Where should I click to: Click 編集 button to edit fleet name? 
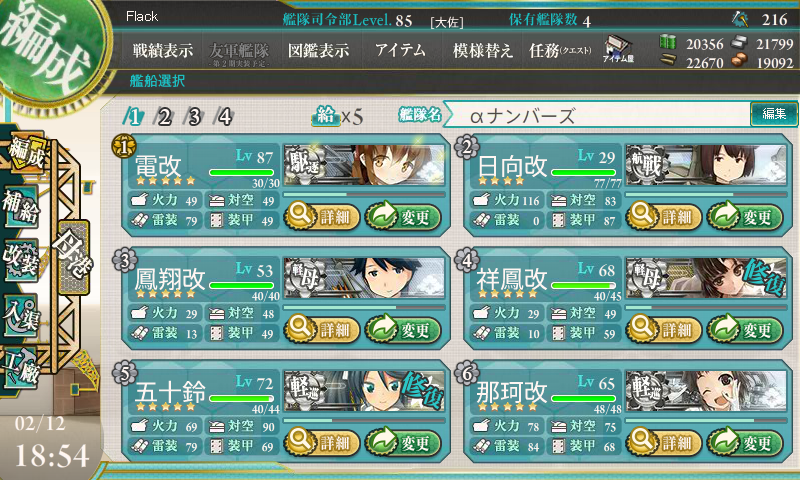(774, 114)
